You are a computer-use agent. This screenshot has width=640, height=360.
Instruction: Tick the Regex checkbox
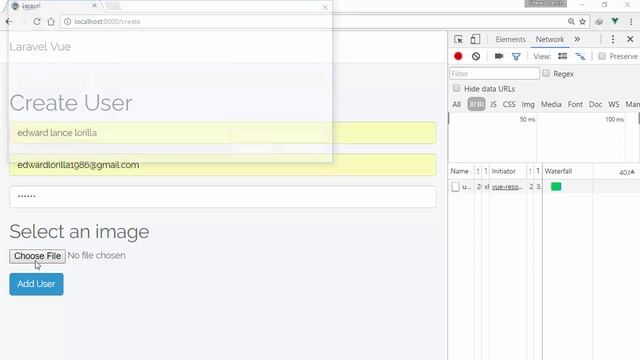(x=546, y=73)
